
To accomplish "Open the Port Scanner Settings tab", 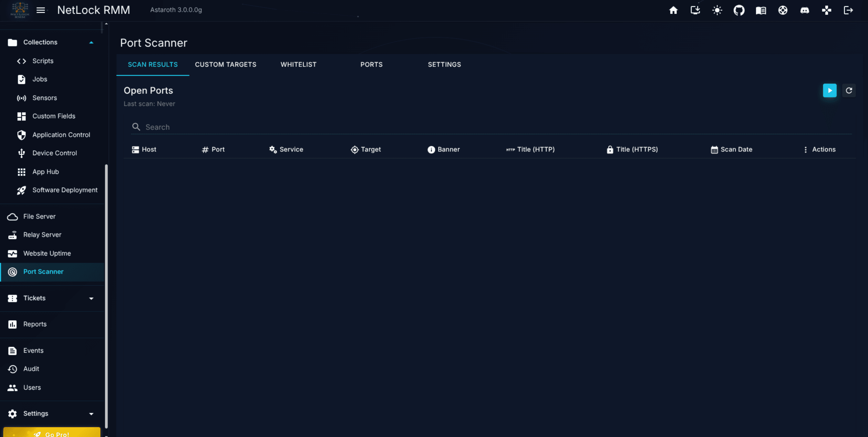I will [444, 64].
